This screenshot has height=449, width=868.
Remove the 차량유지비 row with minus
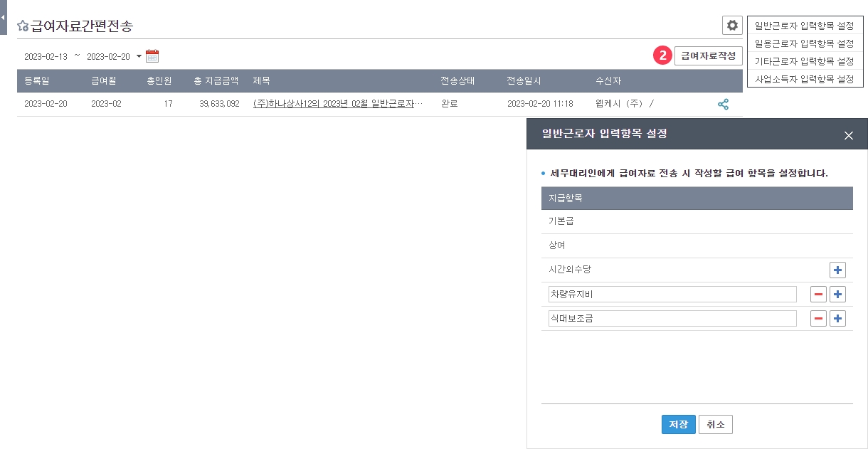click(818, 295)
